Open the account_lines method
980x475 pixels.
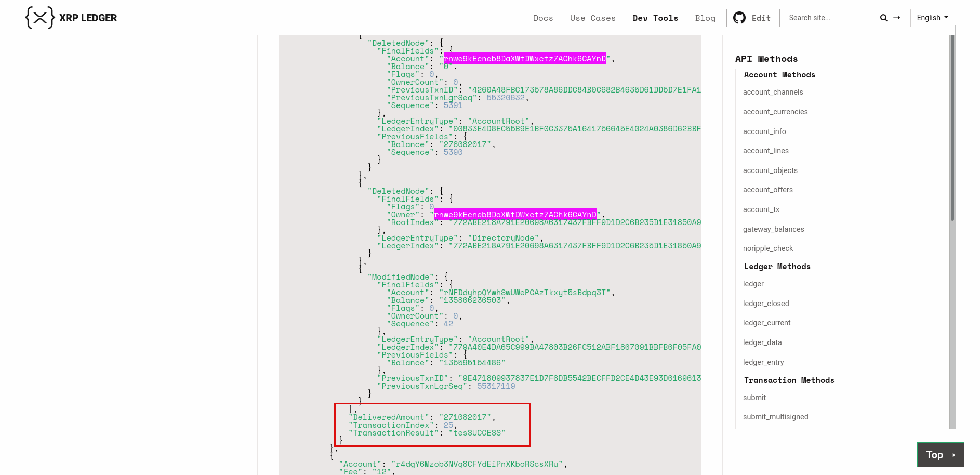tap(766, 151)
